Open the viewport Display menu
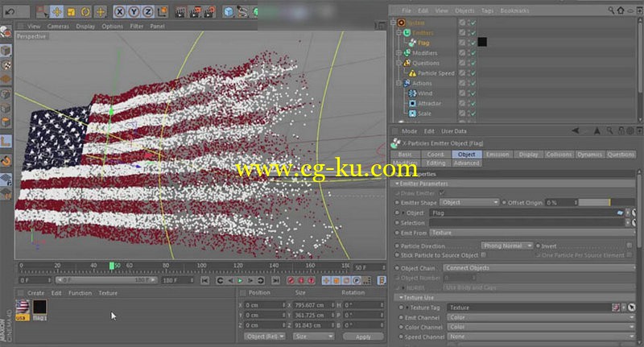The width and height of the screenshot is (644, 347). (x=85, y=27)
